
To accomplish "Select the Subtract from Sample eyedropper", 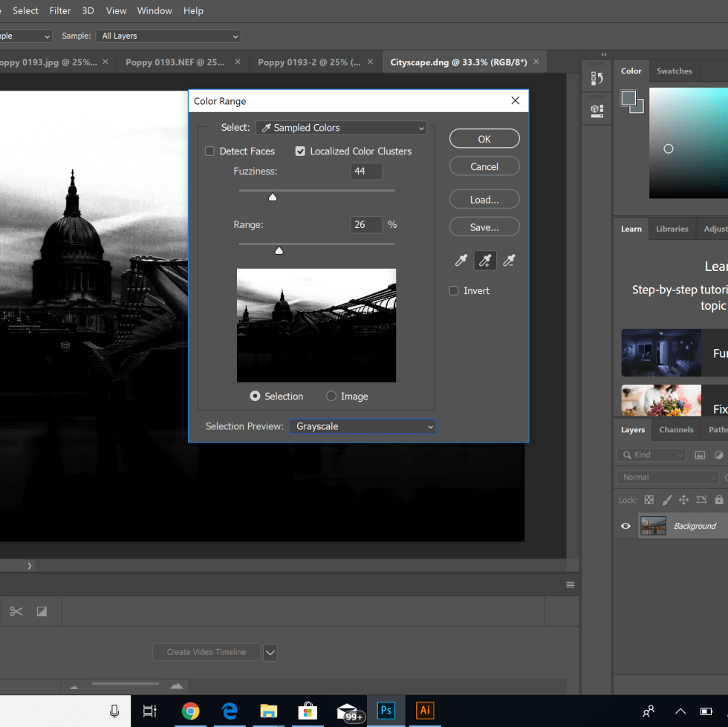I will pyautogui.click(x=509, y=261).
